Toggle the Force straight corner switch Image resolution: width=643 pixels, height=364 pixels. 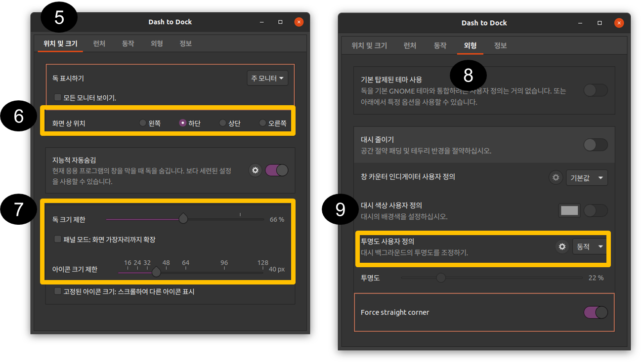(596, 312)
